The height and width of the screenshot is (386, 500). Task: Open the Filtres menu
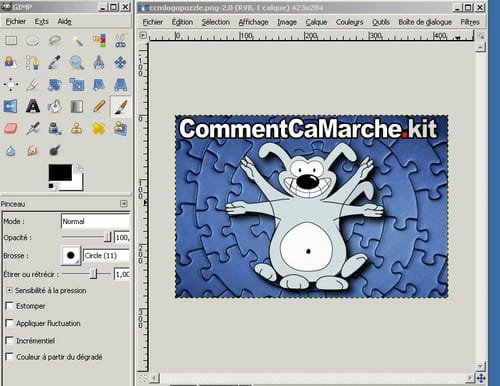[x=470, y=22]
